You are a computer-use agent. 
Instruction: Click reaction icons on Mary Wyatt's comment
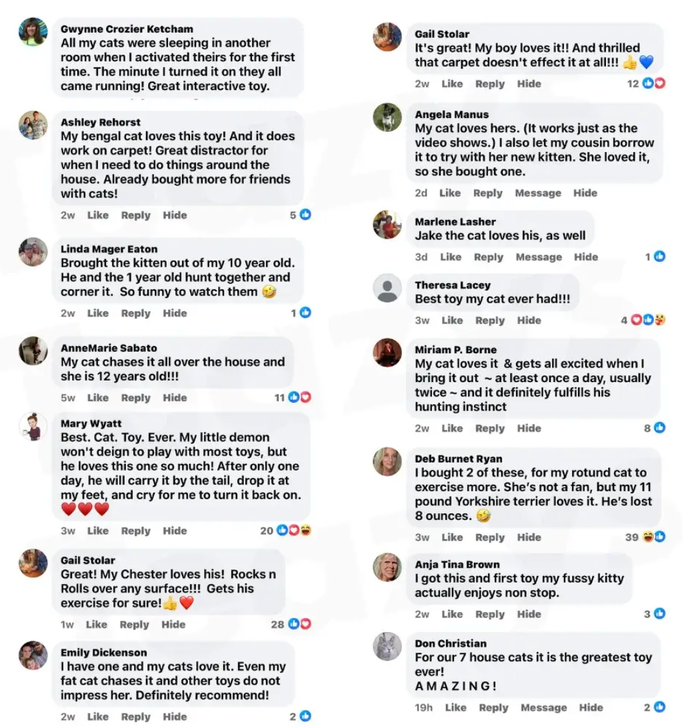tap(294, 531)
